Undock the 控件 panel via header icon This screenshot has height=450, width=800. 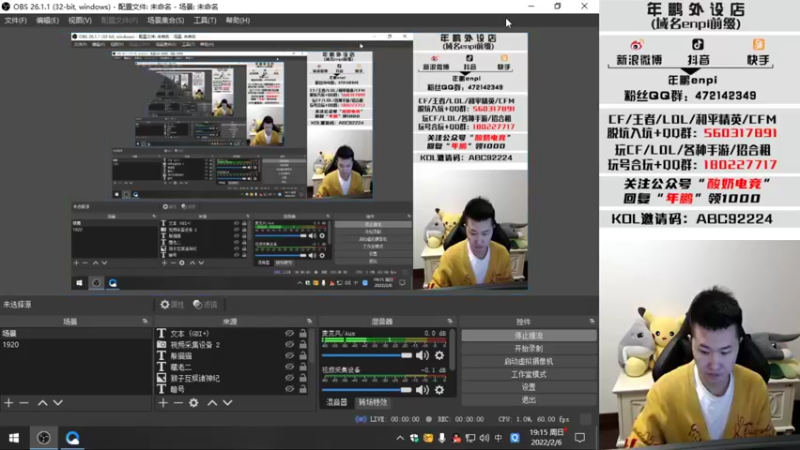[592, 321]
